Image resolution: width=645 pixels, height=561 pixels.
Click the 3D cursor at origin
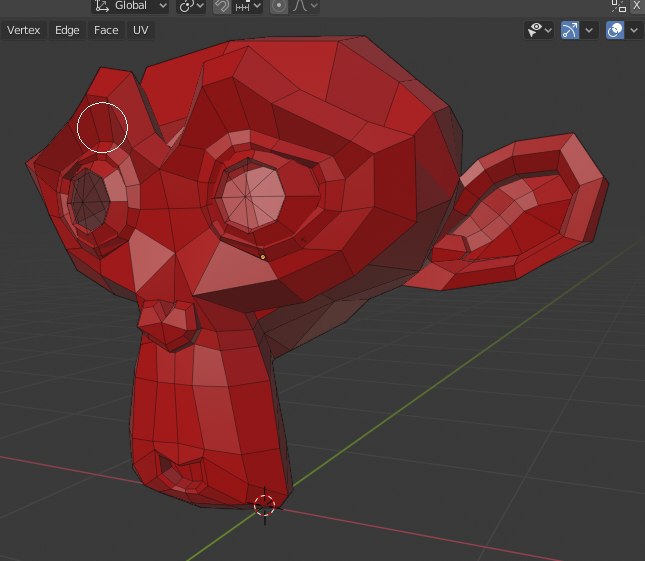(264, 505)
